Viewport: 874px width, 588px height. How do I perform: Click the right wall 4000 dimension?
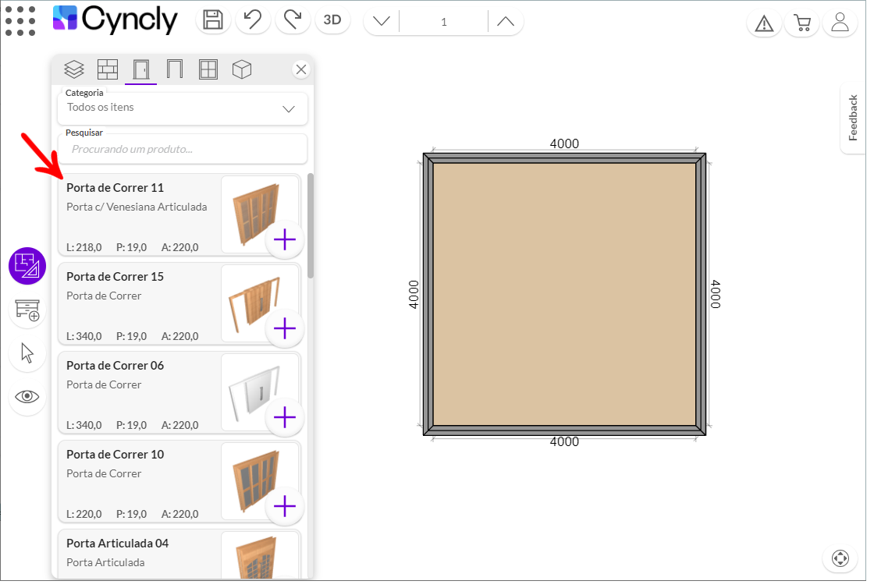[x=715, y=295]
